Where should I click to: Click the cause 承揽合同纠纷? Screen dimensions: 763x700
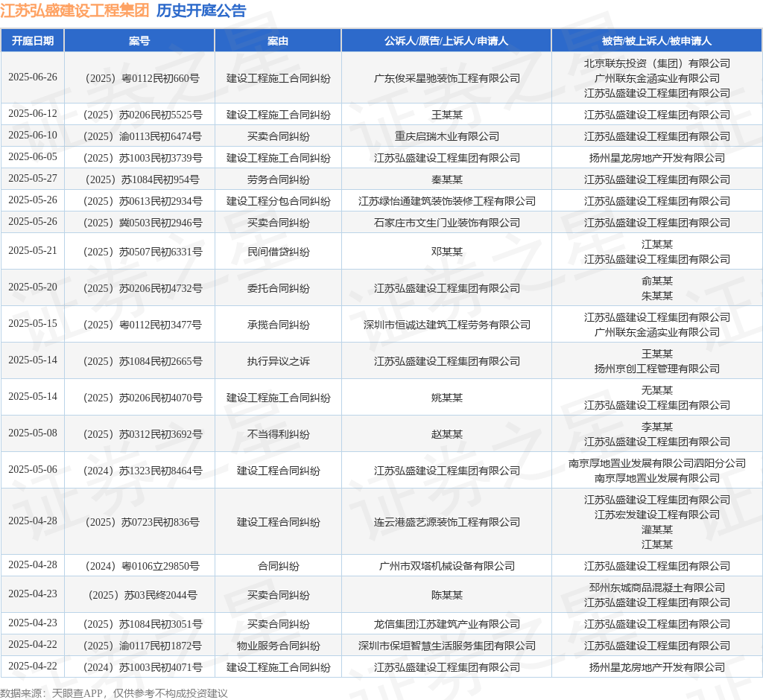[x=278, y=325]
